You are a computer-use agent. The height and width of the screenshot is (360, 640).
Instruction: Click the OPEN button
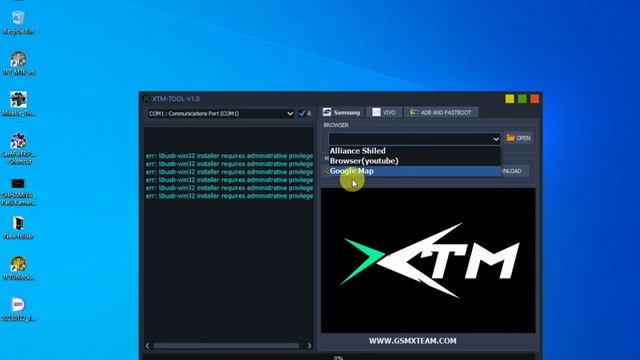click(519, 138)
